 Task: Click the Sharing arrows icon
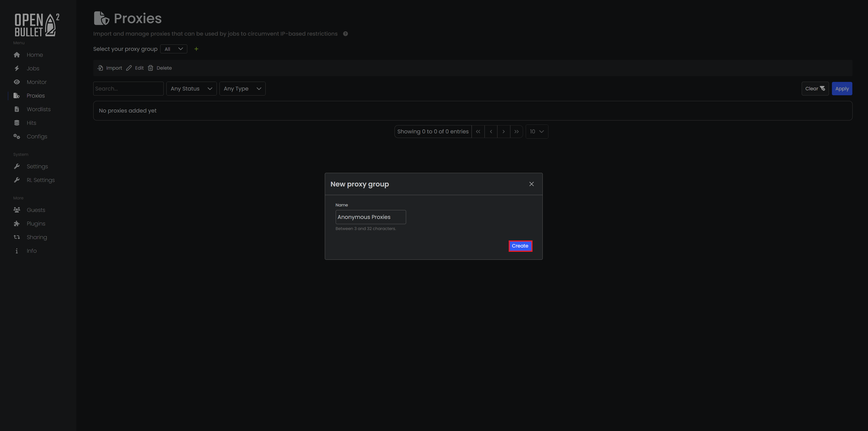(x=17, y=237)
